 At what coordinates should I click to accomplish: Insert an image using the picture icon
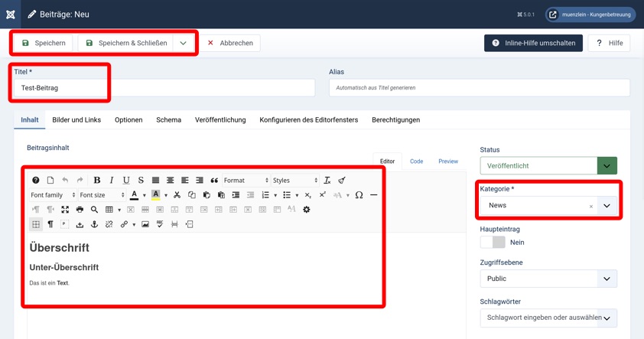pos(145,224)
